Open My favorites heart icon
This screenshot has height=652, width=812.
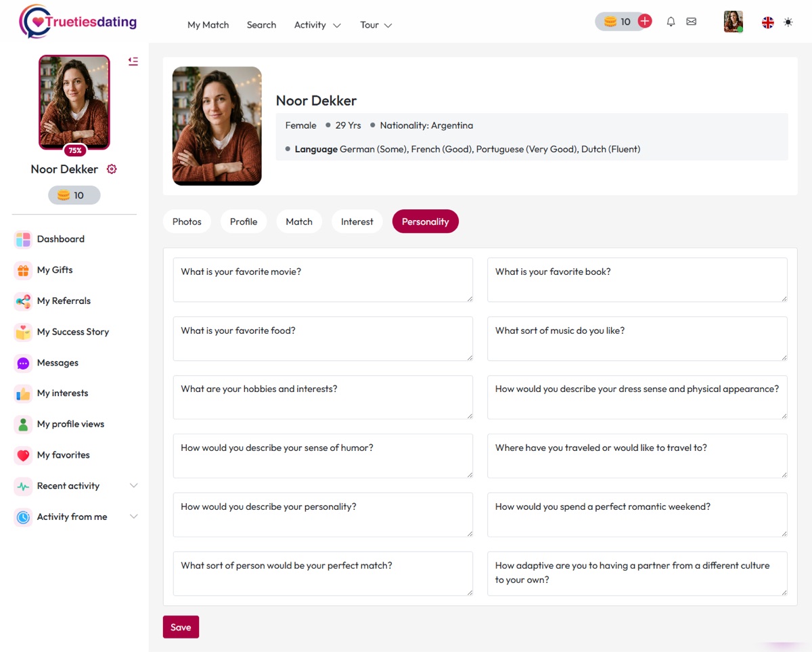[23, 455]
